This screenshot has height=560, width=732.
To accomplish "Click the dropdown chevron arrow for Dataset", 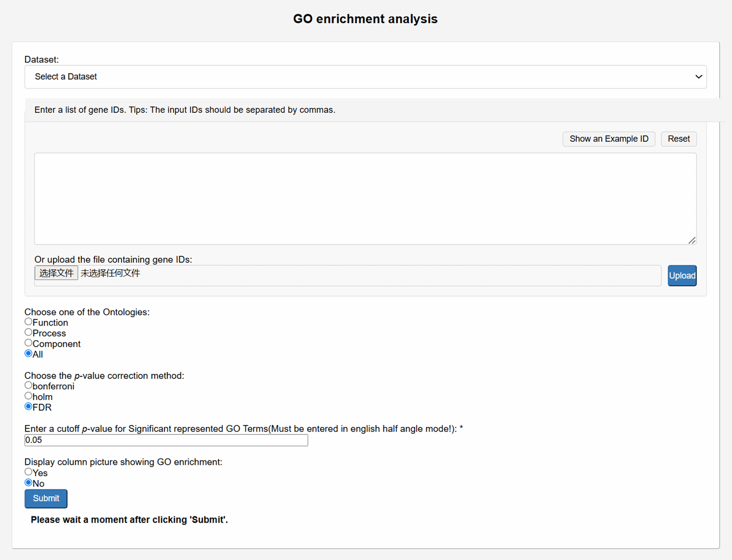I will 698,77.
